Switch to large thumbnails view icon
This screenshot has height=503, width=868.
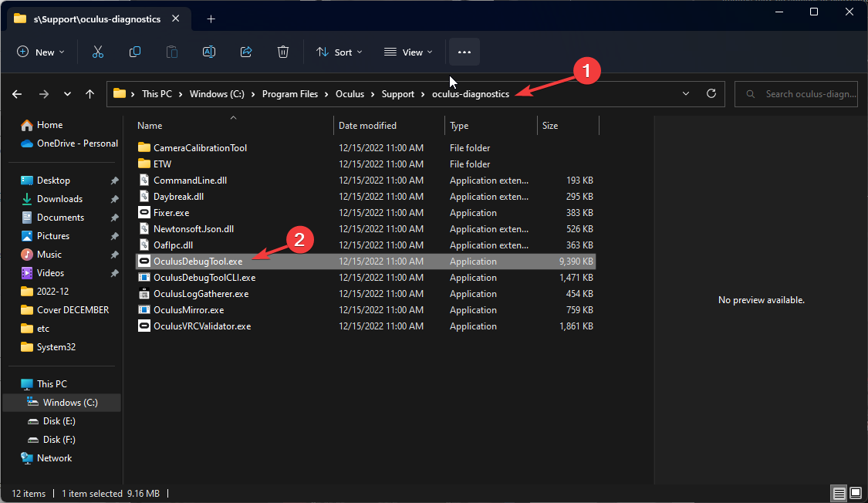pyautogui.click(x=855, y=493)
